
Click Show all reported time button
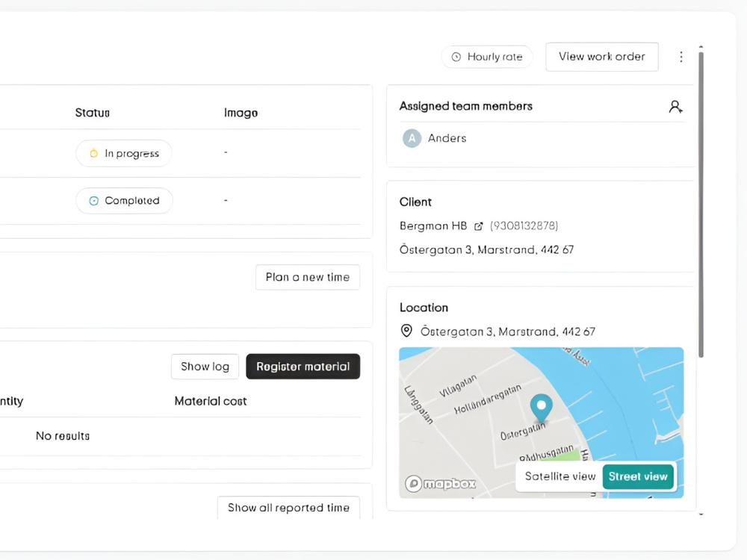click(x=288, y=508)
